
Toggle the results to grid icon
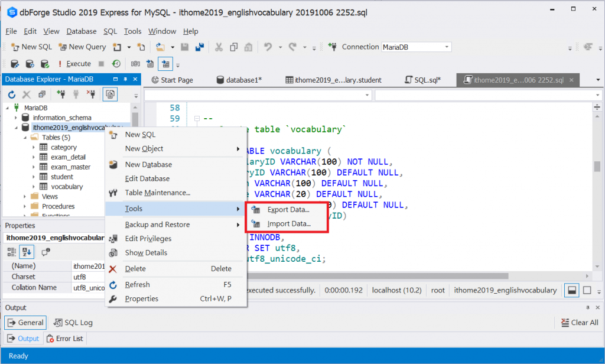click(x=165, y=64)
